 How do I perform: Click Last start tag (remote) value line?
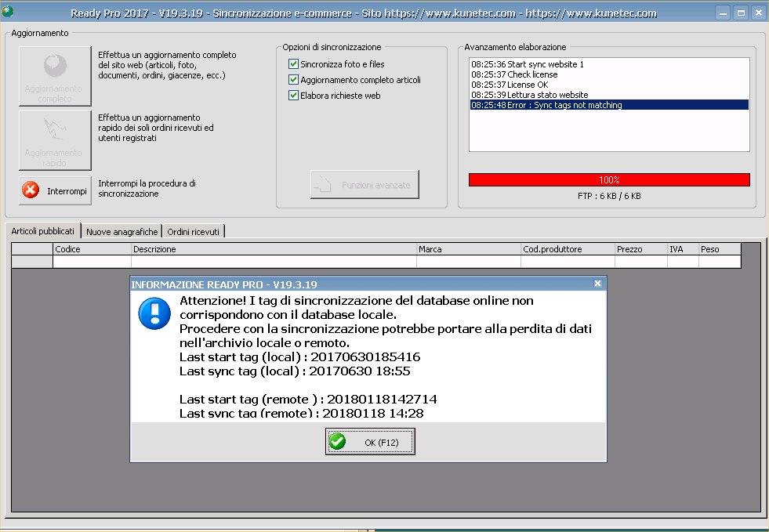308,399
